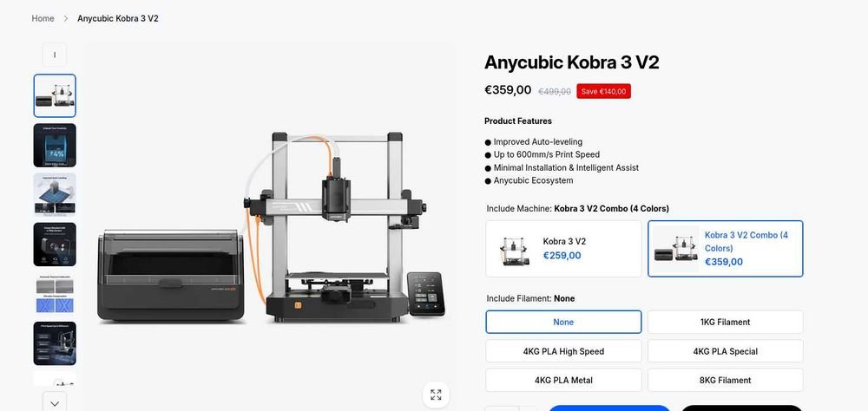View the blue build volume thumbnail
This screenshot has width=868, height=411.
click(x=55, y=145)
